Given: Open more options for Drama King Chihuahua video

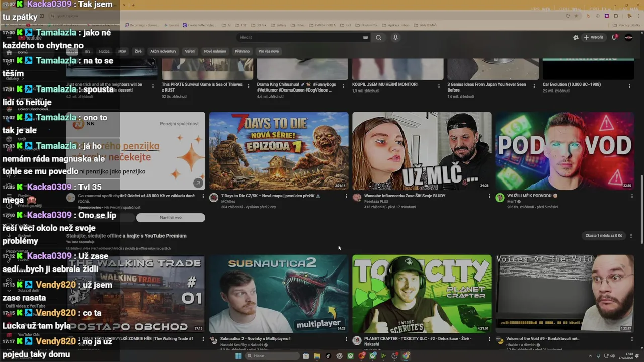Looking at the screenshot, I should (344, 86).
